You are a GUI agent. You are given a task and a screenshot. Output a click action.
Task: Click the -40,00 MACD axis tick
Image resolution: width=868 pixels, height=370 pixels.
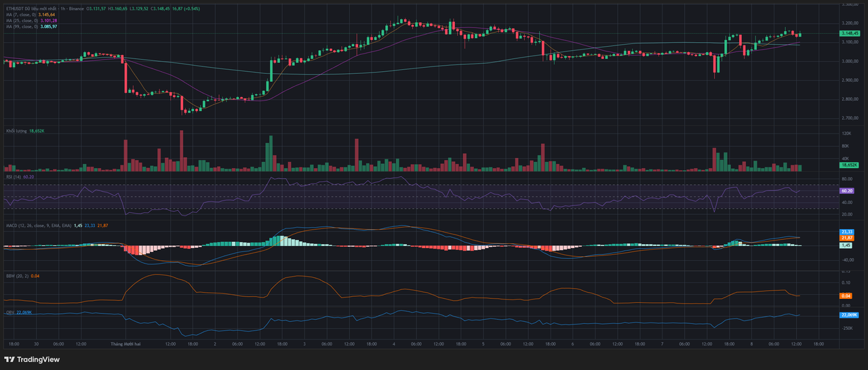tap(848, 259)
